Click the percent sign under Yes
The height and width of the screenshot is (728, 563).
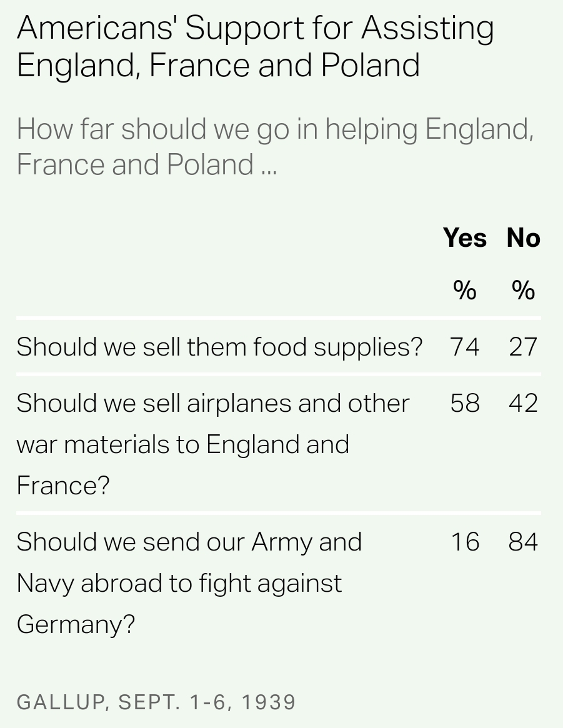[464, 290]
